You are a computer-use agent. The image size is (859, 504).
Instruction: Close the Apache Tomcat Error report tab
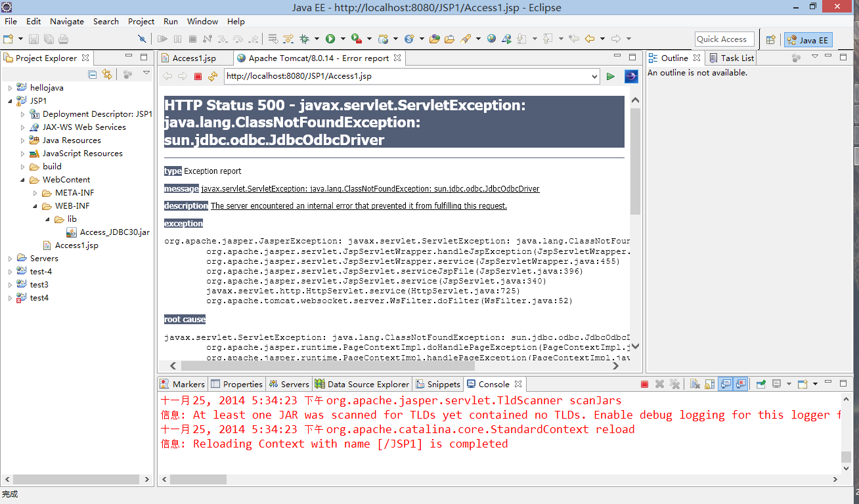point(397,58)
